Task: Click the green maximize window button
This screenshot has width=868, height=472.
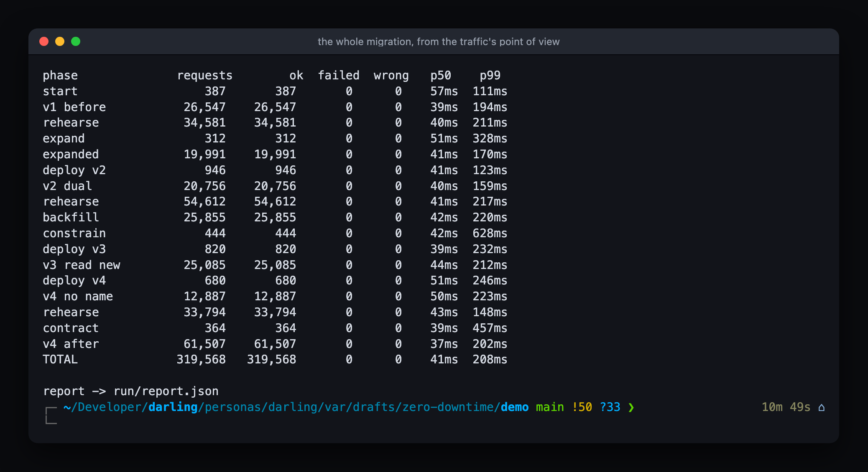Action: [76, 41]
